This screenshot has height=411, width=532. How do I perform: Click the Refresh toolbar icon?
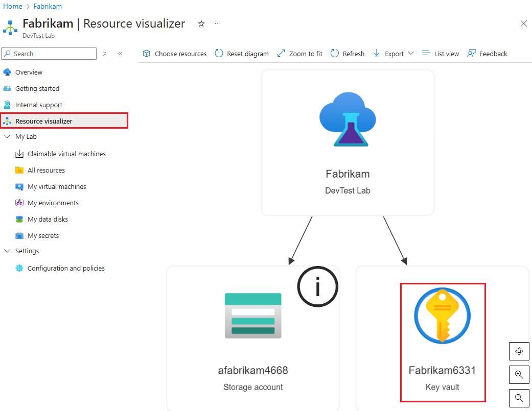point(347,53)
